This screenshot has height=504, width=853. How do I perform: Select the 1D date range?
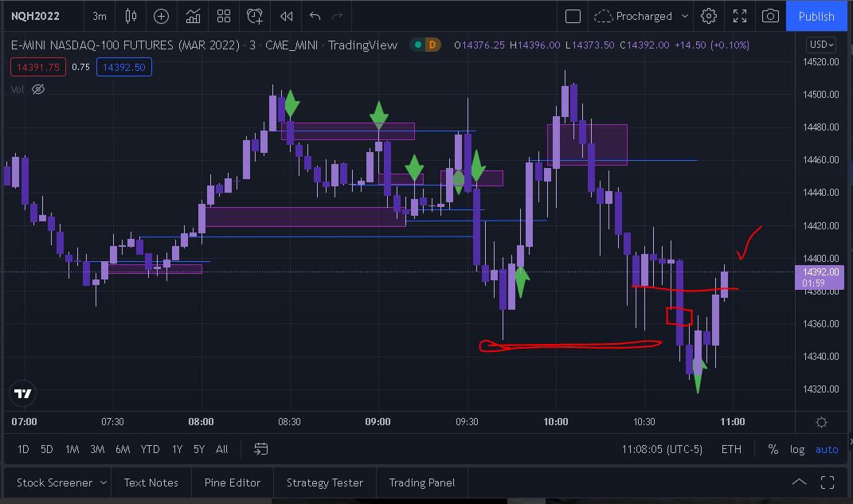[23, 449]
